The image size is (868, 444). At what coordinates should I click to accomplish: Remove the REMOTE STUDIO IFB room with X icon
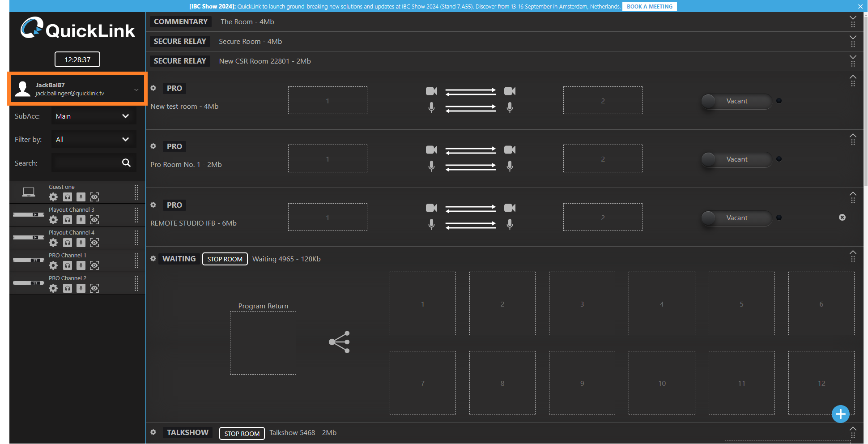(842, 218)
